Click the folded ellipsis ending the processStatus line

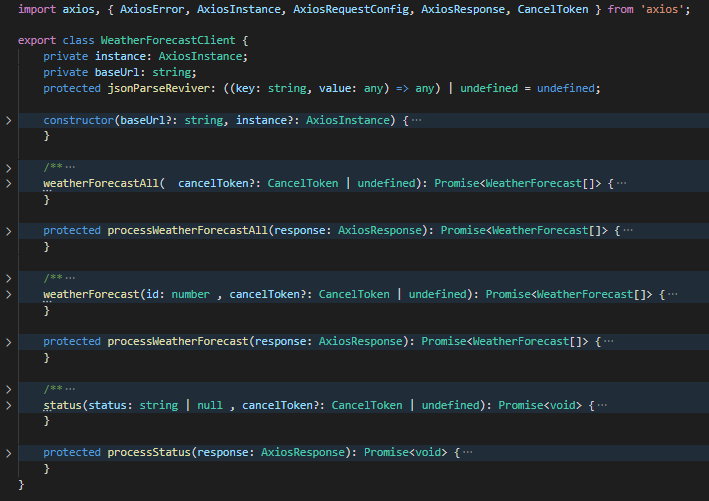click(x=468, y=452)
